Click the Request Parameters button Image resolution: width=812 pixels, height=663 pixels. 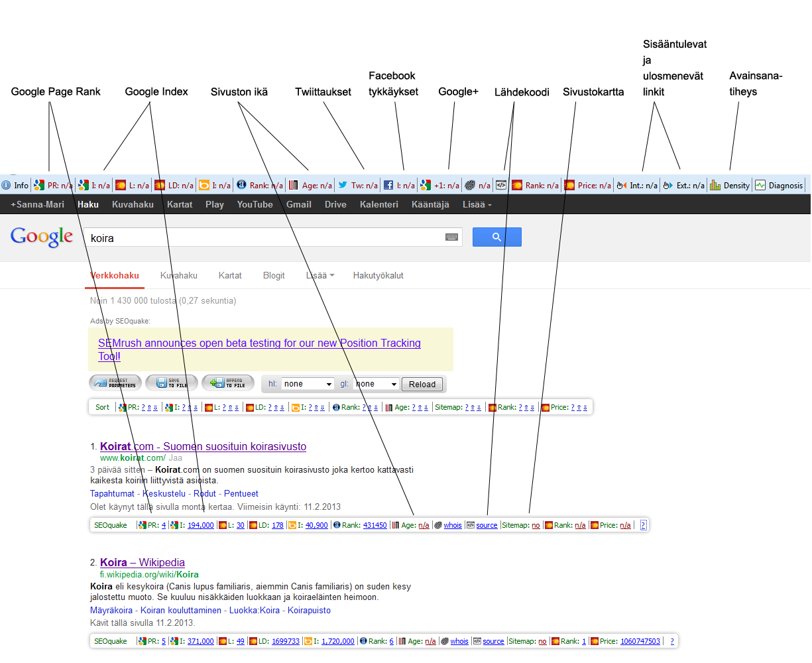(115, 383)
